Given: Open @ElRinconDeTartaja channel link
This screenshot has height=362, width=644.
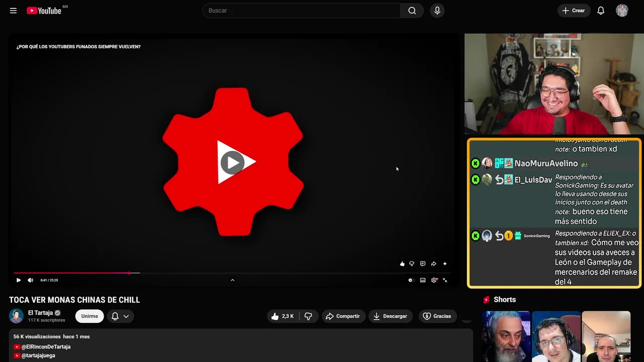Looking at the screenshot, I should point(46,347).
